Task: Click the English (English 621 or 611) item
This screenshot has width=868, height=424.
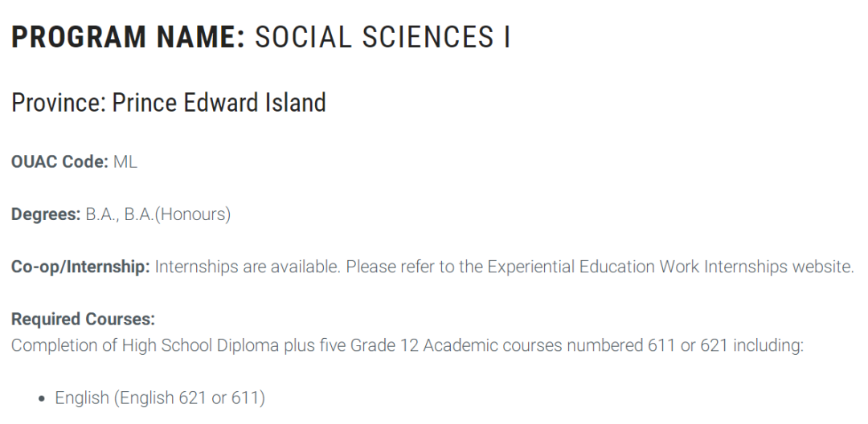Action: point(160,397)
